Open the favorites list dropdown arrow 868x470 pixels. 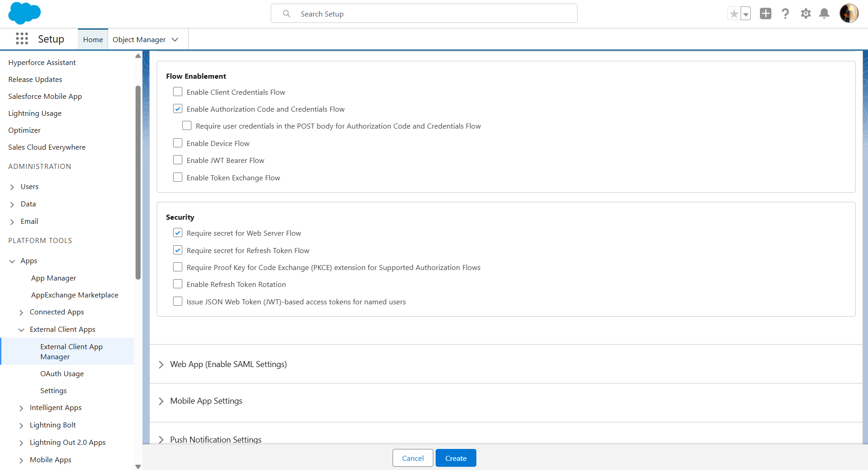746,14
